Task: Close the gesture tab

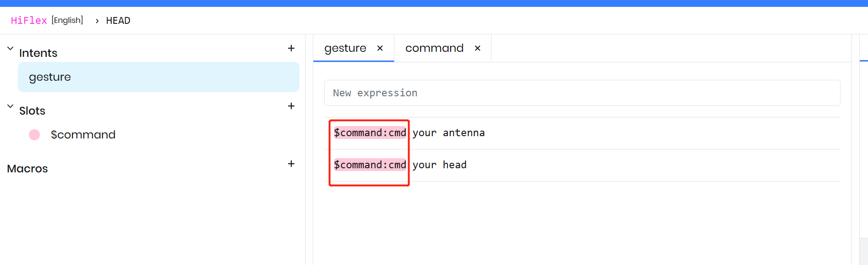Action: click(x=380, y=48)
